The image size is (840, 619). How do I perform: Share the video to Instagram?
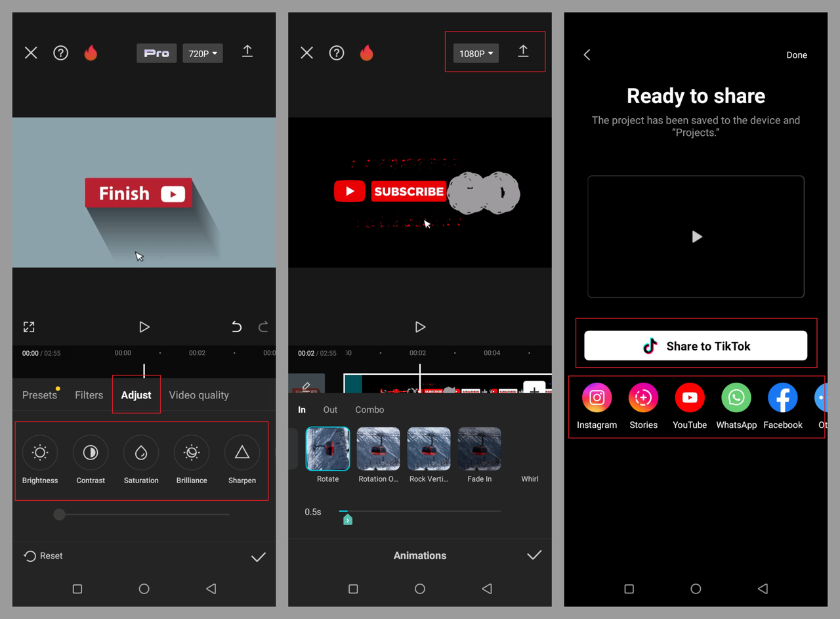[x=597, y=397]
